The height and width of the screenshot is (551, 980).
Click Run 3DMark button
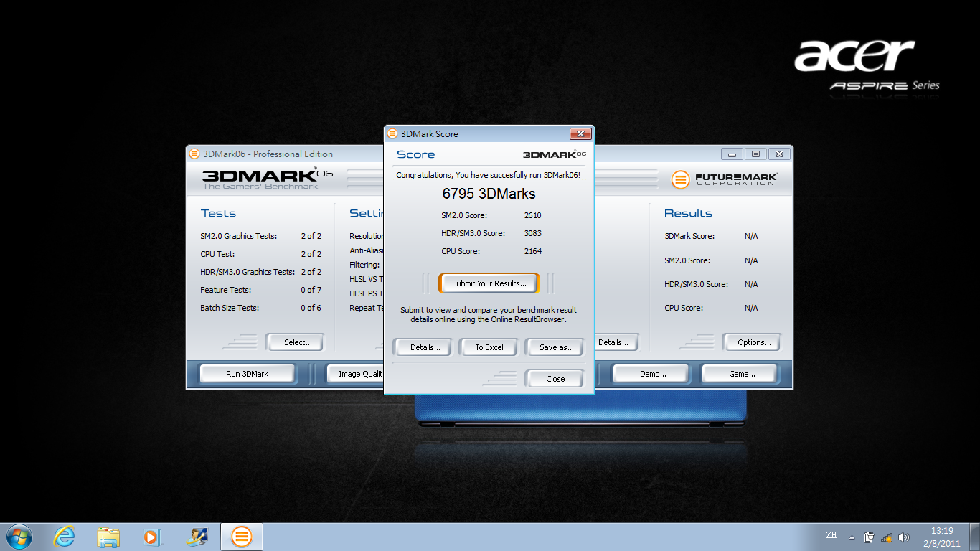[247, 374]
